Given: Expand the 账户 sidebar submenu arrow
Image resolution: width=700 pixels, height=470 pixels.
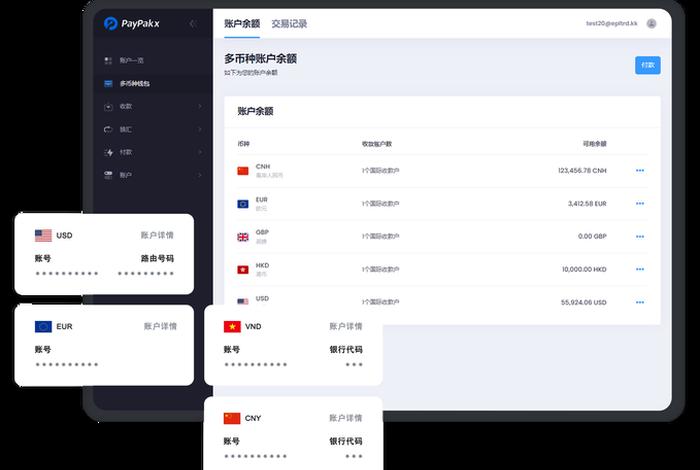Looking at the screenshot, I should tap(199, 175).
